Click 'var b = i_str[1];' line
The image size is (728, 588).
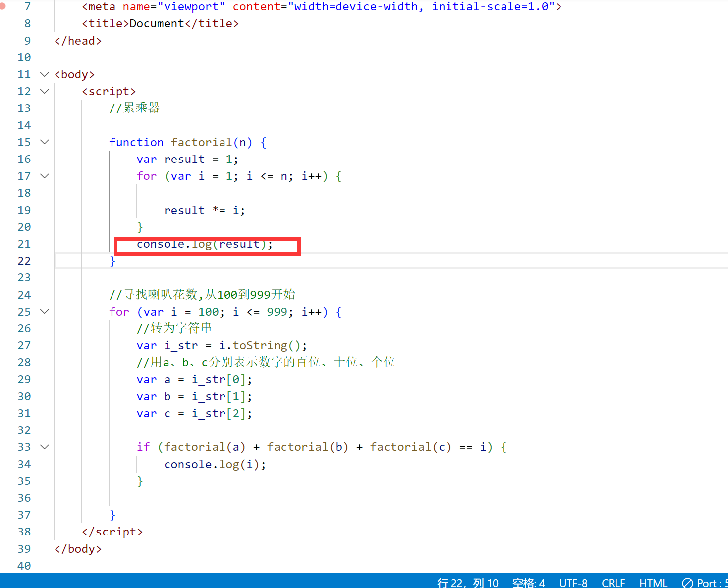194,396
